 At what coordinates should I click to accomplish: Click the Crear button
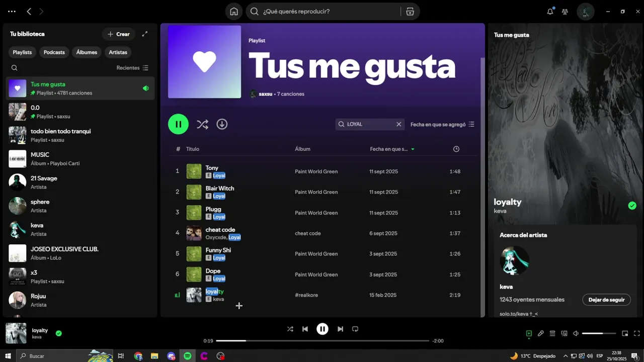118,34
